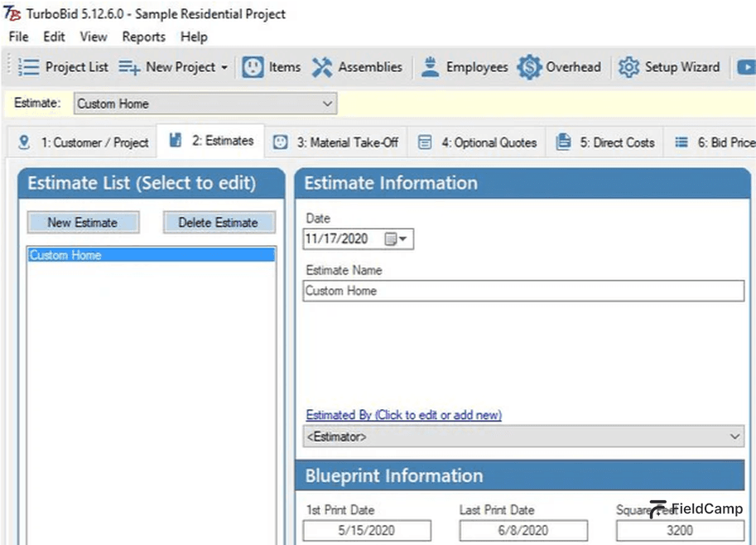The width and height of the screenshot is (756, 545).
Task: Select the Square Feet input field
Action: coord(679,530)
